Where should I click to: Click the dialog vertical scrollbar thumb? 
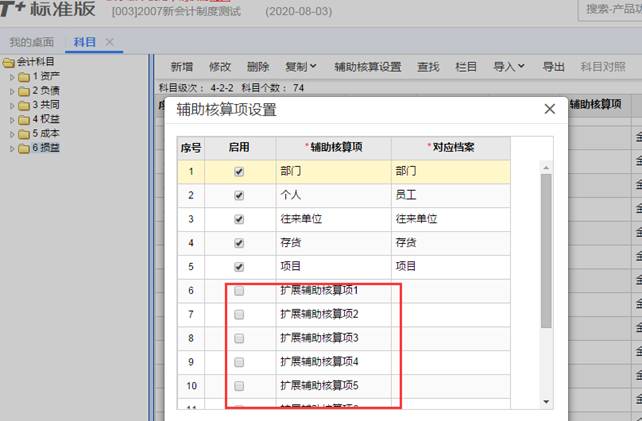[546, 240]
